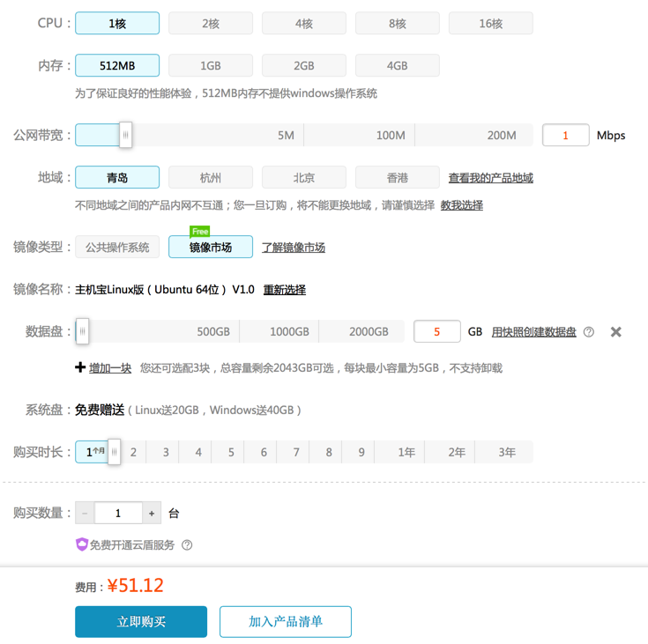The image size is (648, 644).
Task: Click the ¥51.12 fee amount
Action: (x=136, y=585)
